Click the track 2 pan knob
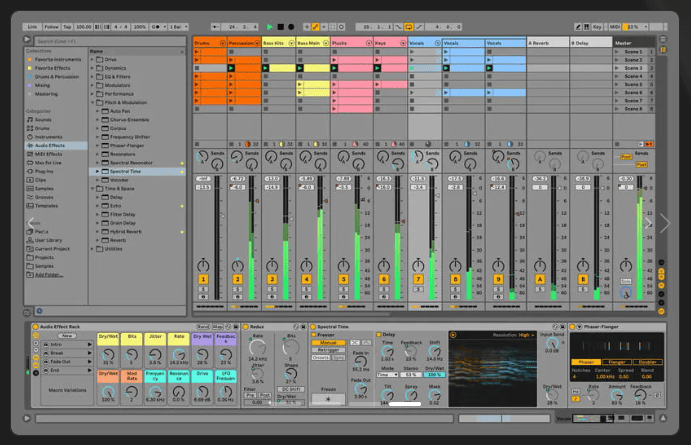 (x=238, y=265)
